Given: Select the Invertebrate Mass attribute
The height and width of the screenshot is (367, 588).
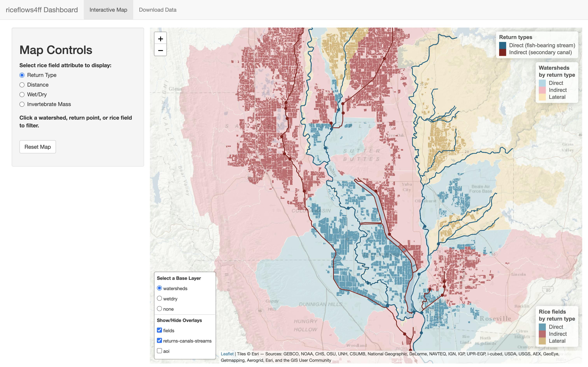Looking at the screenshot, I should coord(22,104).
